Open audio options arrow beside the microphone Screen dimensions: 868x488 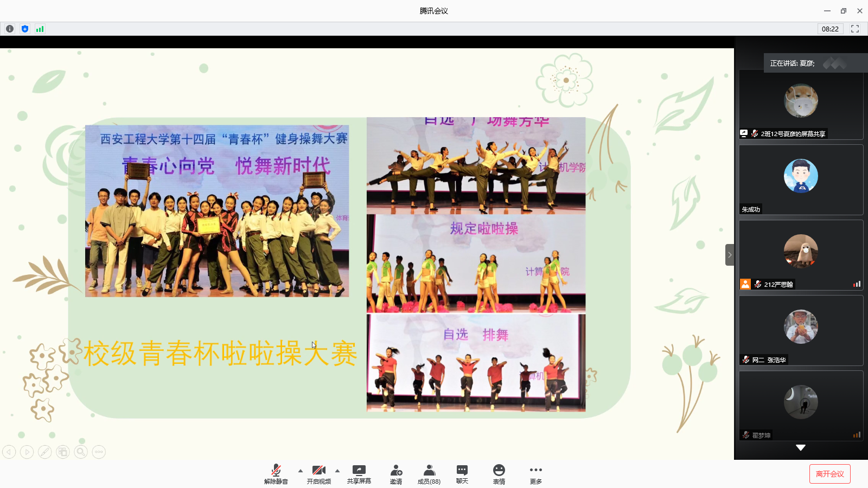click(301, 471)
